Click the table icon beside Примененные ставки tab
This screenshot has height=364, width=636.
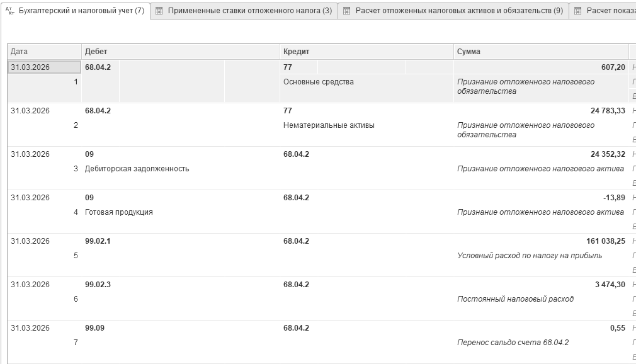159,11
